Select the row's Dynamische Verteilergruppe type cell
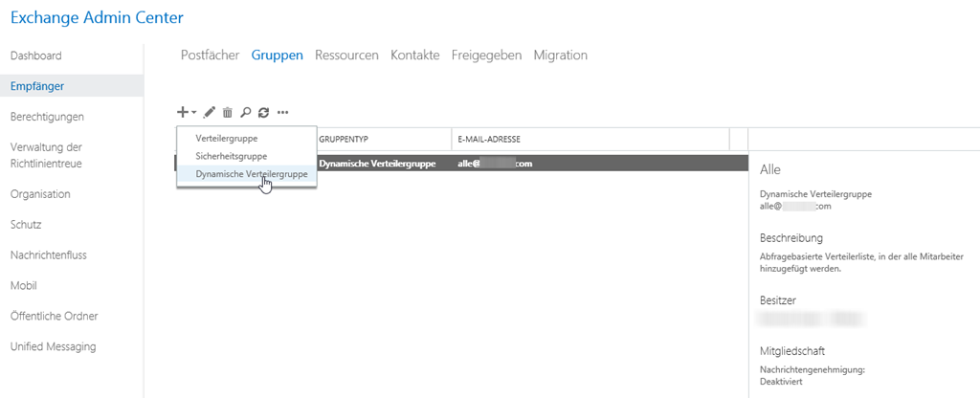This screenshot has width=980, height=398. 377,164
